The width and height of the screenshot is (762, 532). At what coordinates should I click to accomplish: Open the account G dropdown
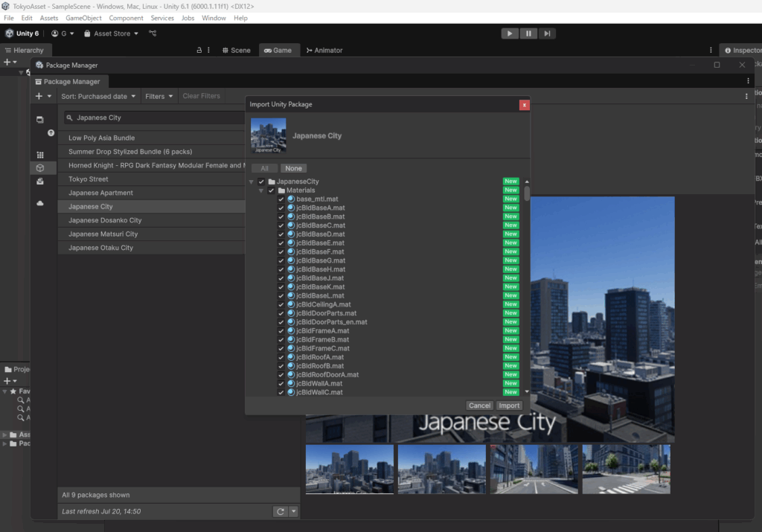(x=63, y=33)
